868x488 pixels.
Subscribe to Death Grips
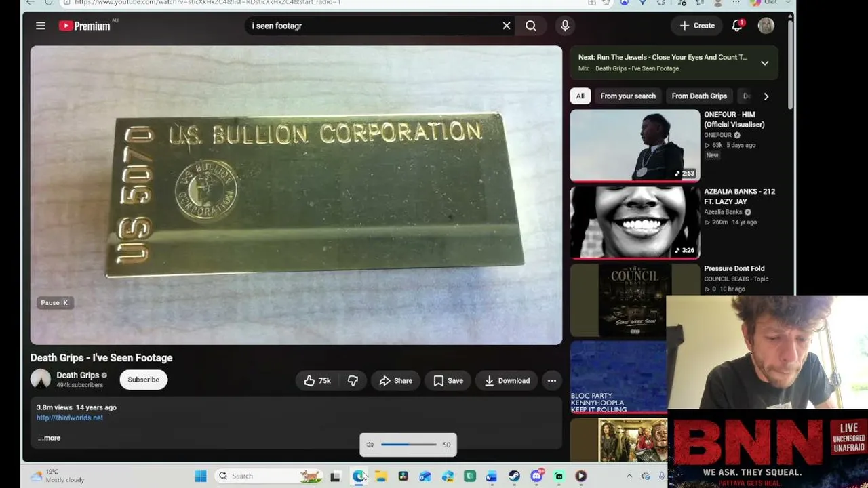click(144, 380)
